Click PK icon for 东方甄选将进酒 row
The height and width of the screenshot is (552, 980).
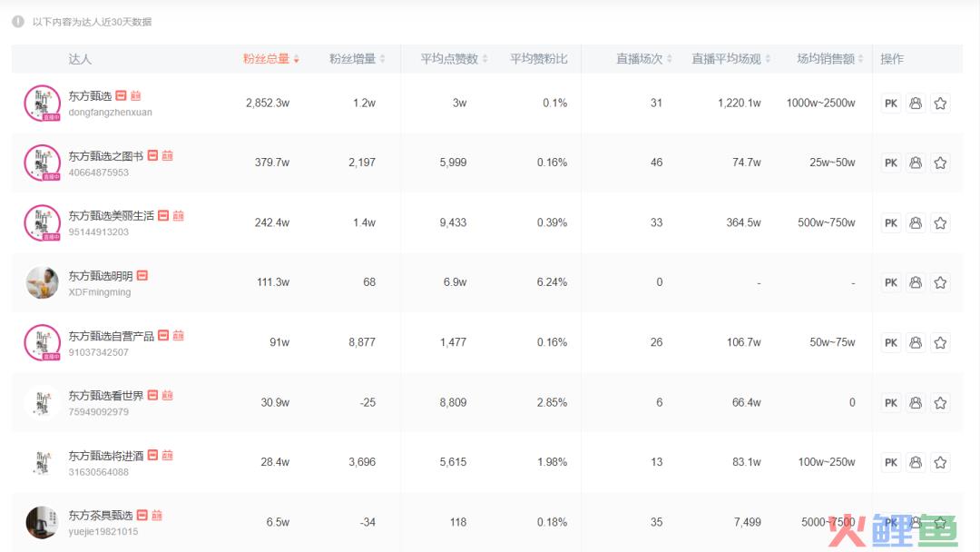click(891, 463)
